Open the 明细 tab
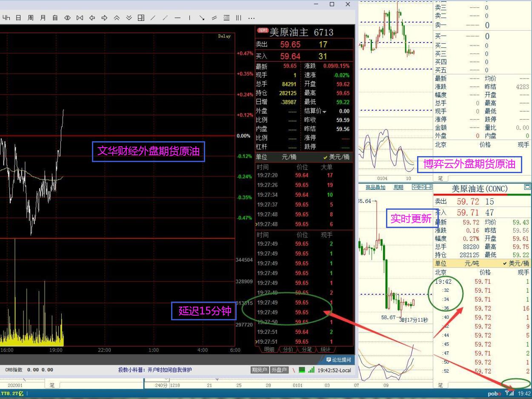This screenshot has height=399, width=532. (269, 349)
